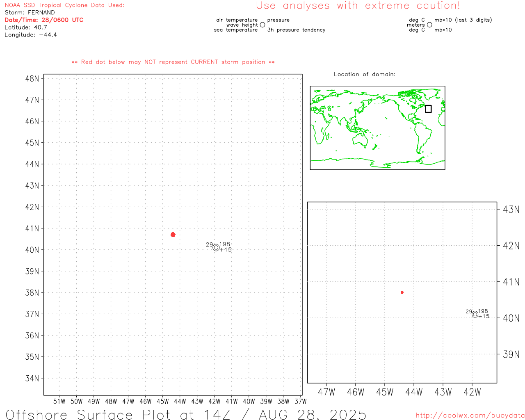Click the 'Latitude: 40.7' text

pos(26,27)
